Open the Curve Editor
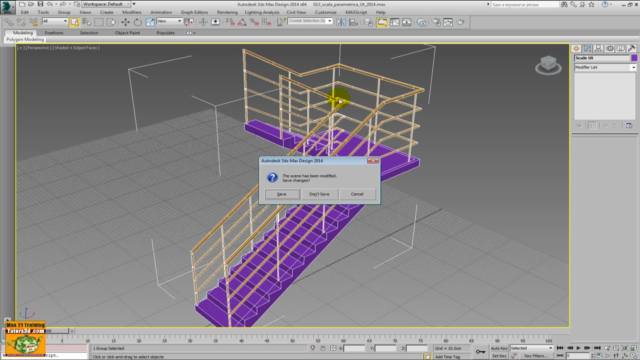This screenshot has width=640, height=360. 395,22
